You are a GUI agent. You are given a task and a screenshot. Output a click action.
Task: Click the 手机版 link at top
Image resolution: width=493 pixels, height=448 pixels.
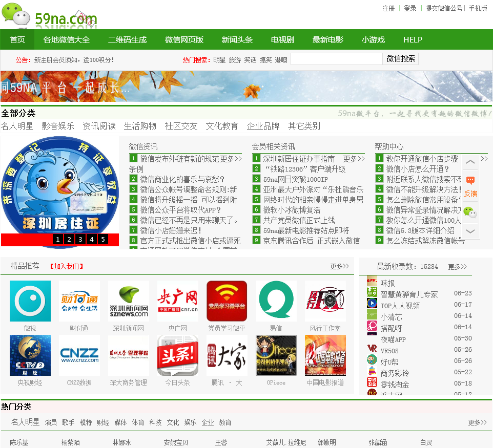[x=478, y=9]
